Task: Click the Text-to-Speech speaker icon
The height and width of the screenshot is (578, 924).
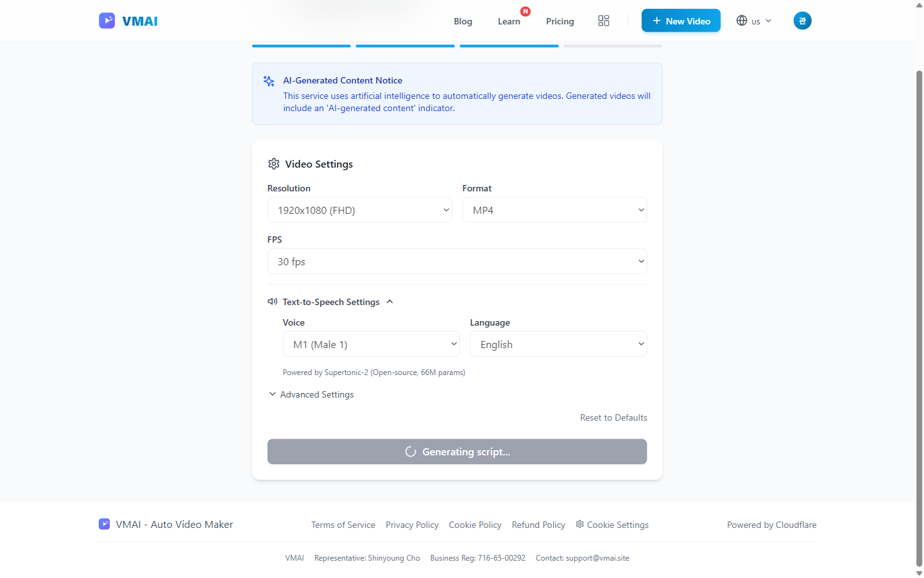Action: pyautogui.click(x=273, y=301)
